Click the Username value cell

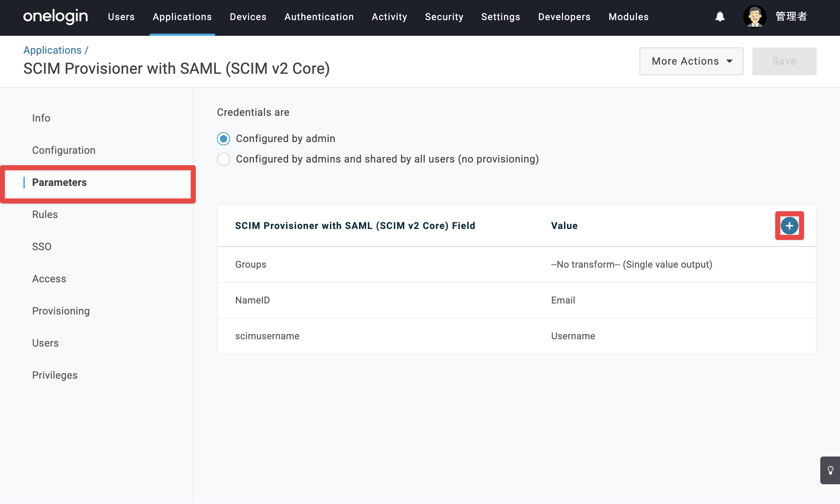point(573,336)
